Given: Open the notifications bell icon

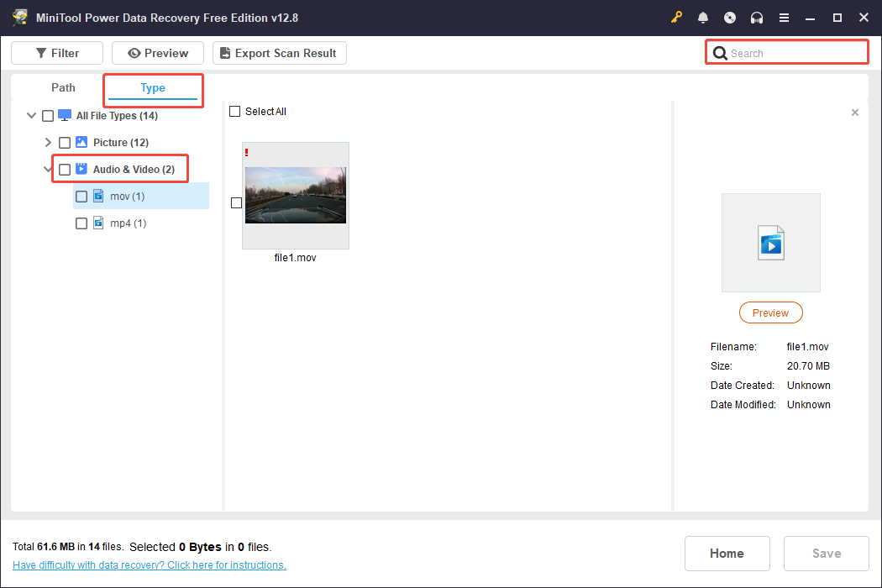Looking at the screenshot, I should (702, 18).
